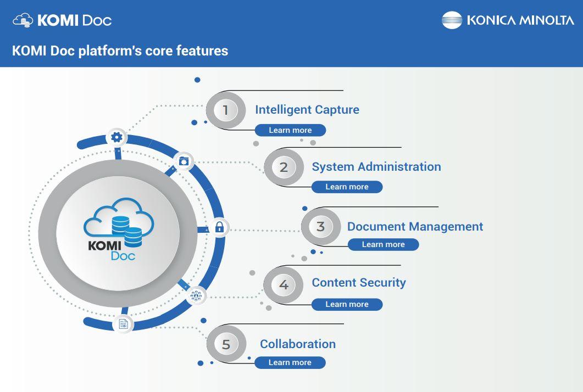Click the title "KOMI Doc platform's core features"
Screen dimensions: 583x392
pyautogui.click(x=120, y=51)
